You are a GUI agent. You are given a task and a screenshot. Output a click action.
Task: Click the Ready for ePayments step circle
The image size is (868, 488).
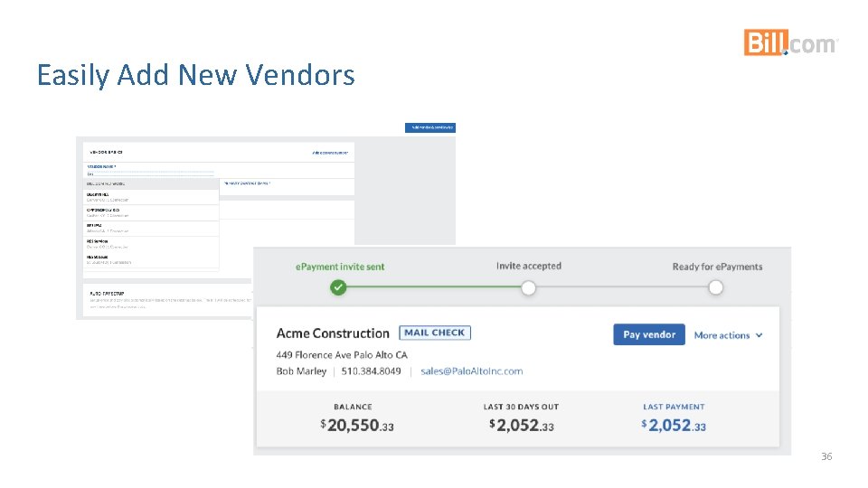point(716,287)
